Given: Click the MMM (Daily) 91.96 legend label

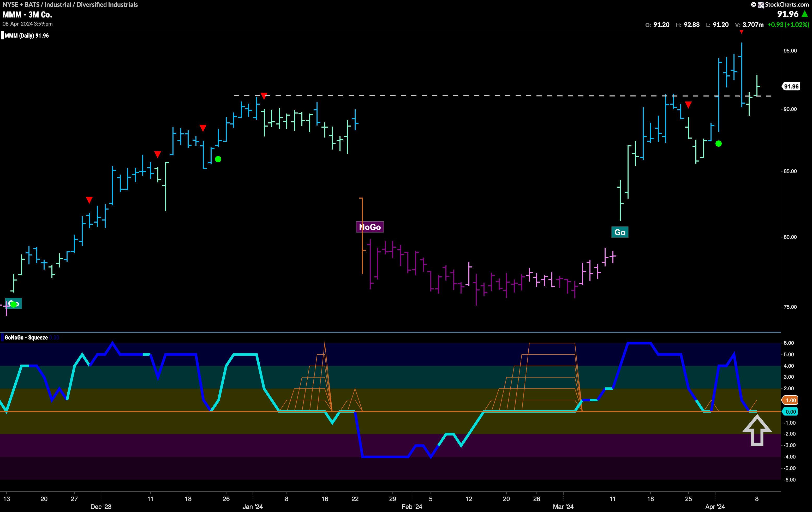Looking at the screenshot, I should pyautogui.click(x=27, y=36).
